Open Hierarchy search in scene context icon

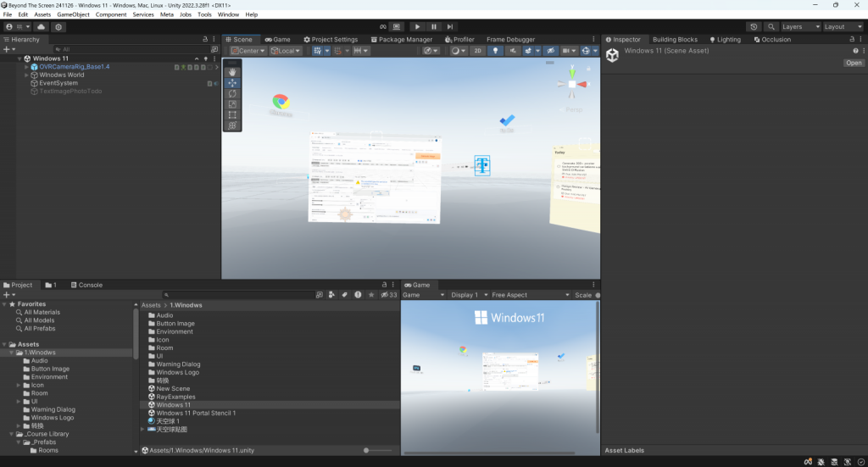click(x=214, y=49)
